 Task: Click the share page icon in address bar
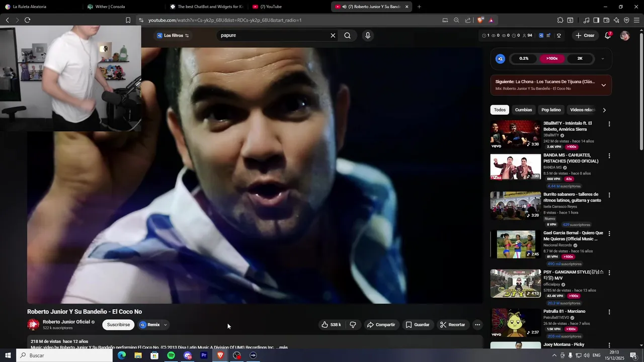(x=468, y=20)
